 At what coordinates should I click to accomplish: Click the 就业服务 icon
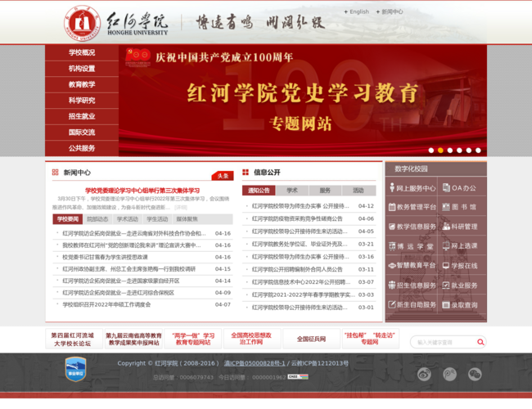(x=463, y=285)
